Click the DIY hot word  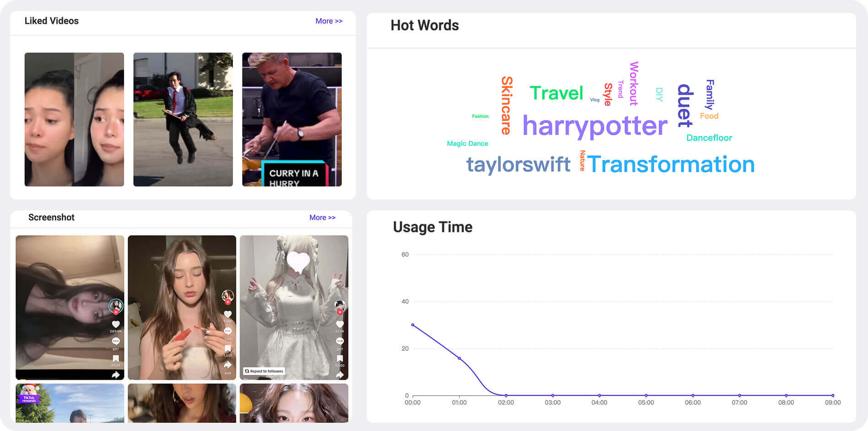[x=659, y=94]
